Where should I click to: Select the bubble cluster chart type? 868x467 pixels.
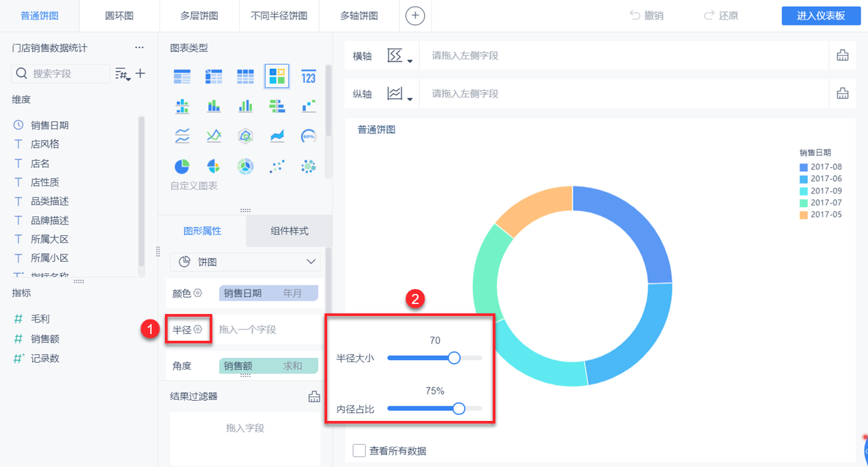(x=308, y=166)
